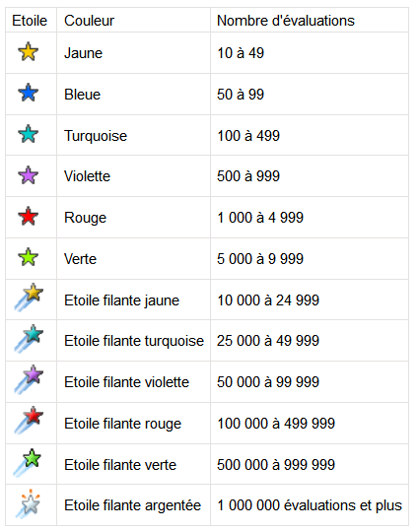Image resolution: width=418 pixels, height=532 pixels.
Task: Click the yellow star icon
Action: click(29, 52)
